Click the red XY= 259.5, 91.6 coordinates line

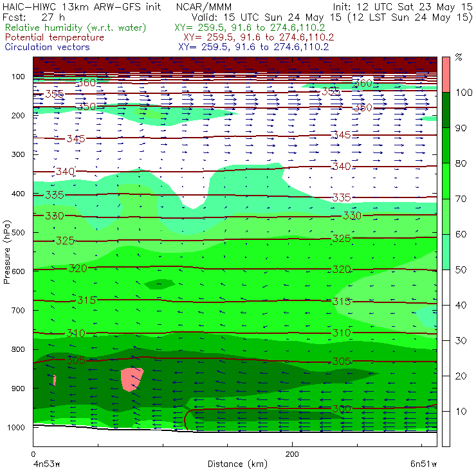[x=259, y=37]
